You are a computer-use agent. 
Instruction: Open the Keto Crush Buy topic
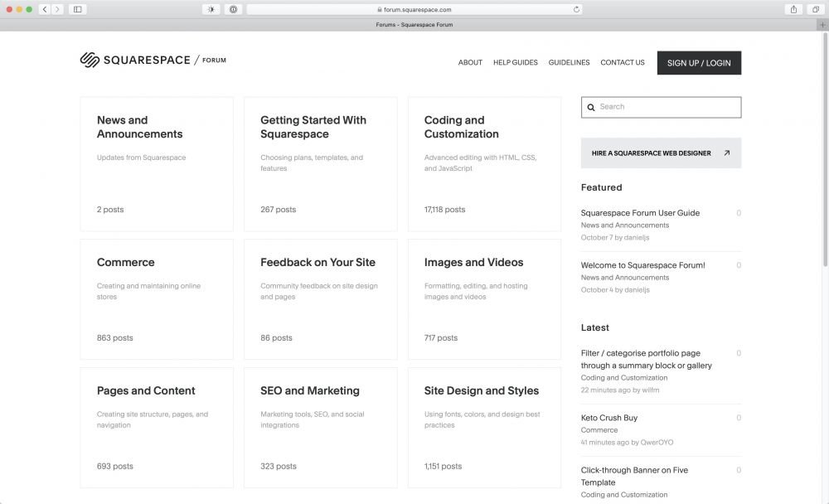609,417
